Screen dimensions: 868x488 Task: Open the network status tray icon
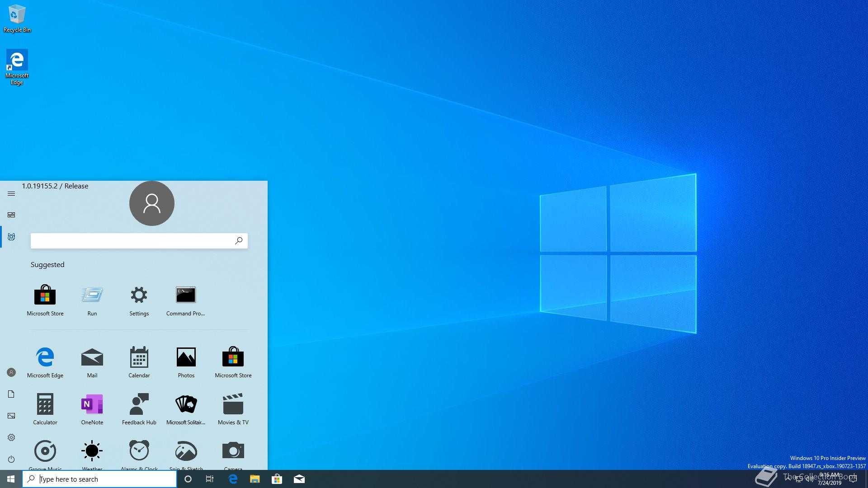tap(799, 479)
